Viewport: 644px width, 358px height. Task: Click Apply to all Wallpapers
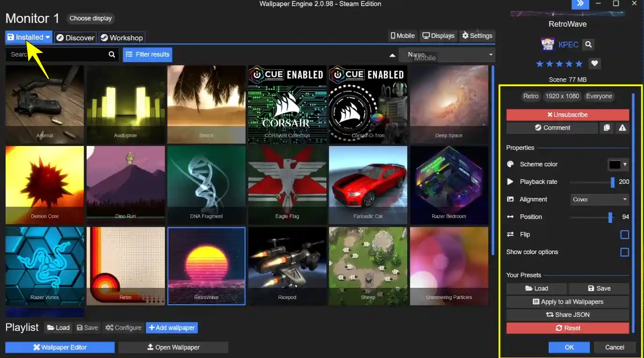[568, 302]
